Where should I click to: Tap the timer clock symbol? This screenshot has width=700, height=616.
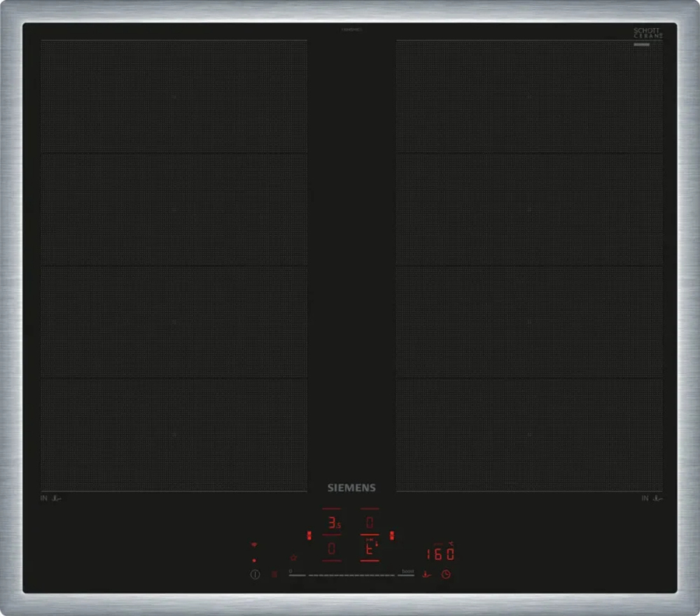(x=446, y=575)
